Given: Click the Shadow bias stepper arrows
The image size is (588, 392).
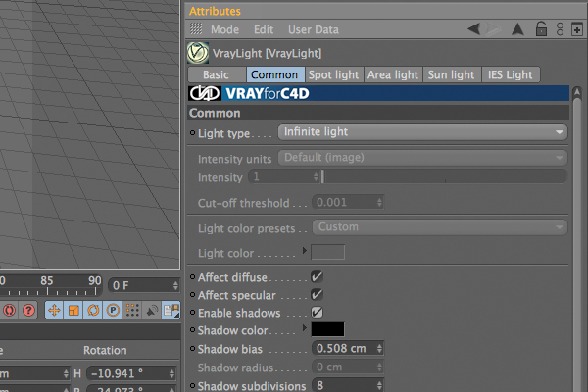Looking at the screenshot, I should tap(379, 349).
